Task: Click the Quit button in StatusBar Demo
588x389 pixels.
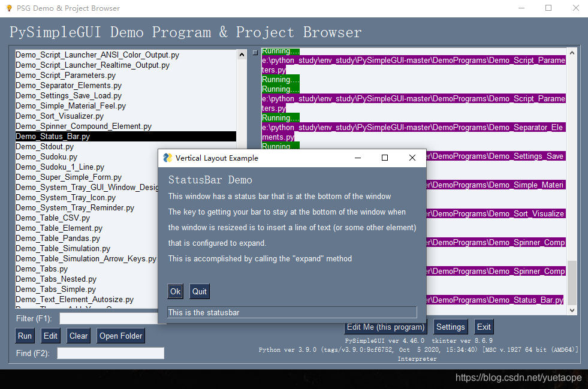Action: pos(200,291)
